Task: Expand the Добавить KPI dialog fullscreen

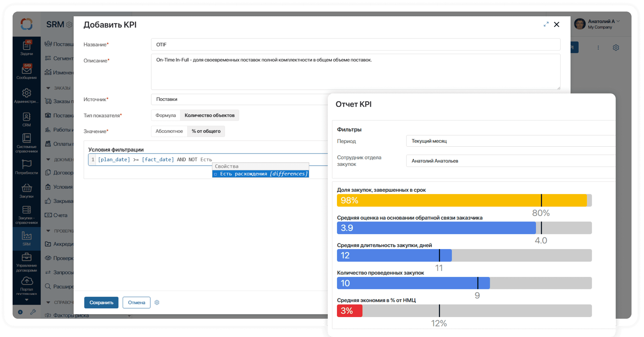Action: [546, 24]
